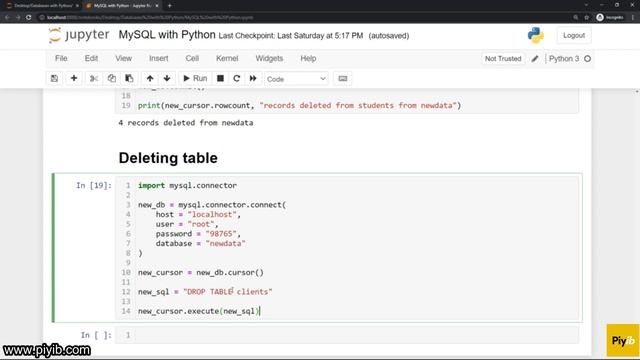Run the selected cell
Image resolution: width=640 pixels, height=360 pixels.
195,78
